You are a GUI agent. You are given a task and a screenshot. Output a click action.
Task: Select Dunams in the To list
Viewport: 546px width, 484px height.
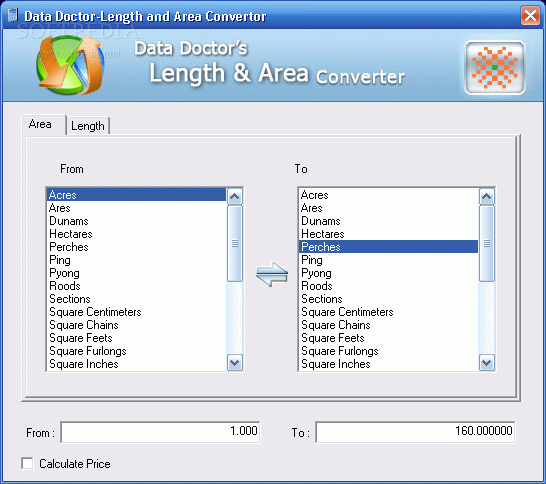(389, 221)
